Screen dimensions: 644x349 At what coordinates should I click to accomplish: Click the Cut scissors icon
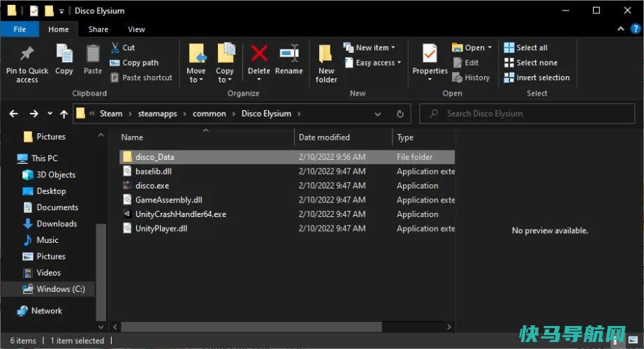coord(115,47)
